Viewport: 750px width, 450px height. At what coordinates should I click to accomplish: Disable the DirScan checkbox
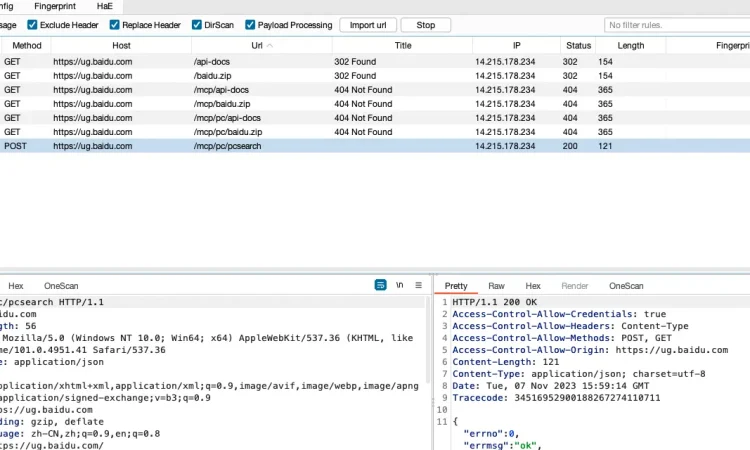coord(197,25)
